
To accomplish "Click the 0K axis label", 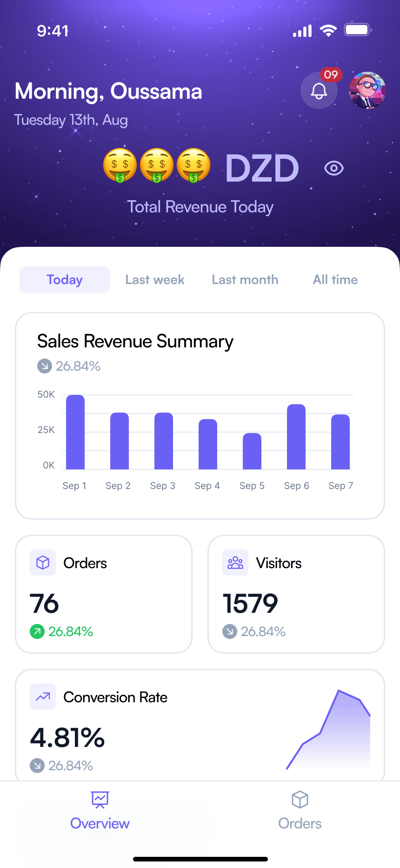I will (49, 465).
